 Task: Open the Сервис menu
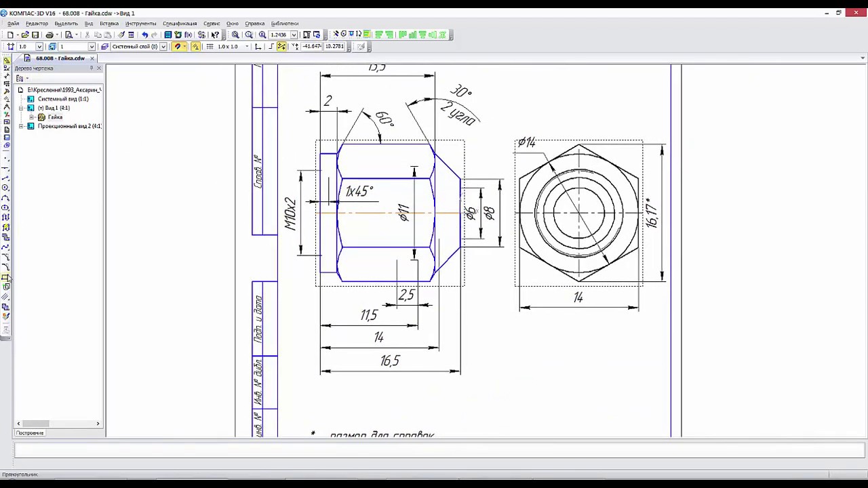click(212, 24)
